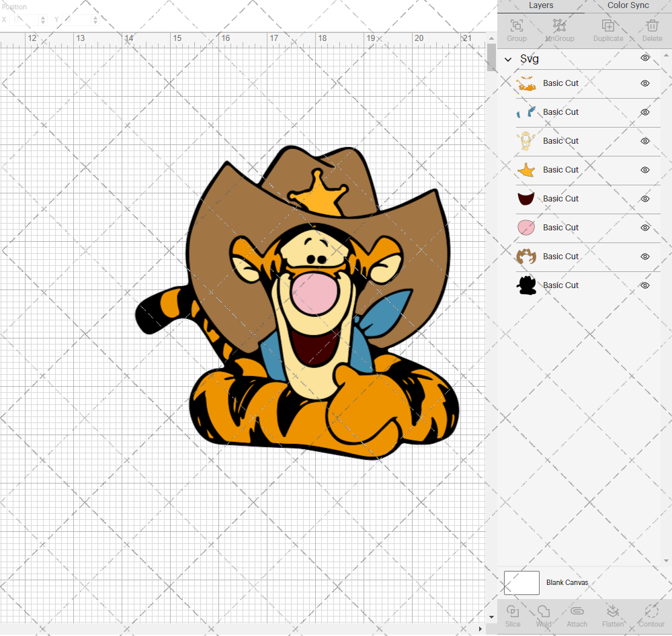Screen dimensions: 672x636
Task: Select the orange stripes layer thumbnail
Action: point(526,83)
